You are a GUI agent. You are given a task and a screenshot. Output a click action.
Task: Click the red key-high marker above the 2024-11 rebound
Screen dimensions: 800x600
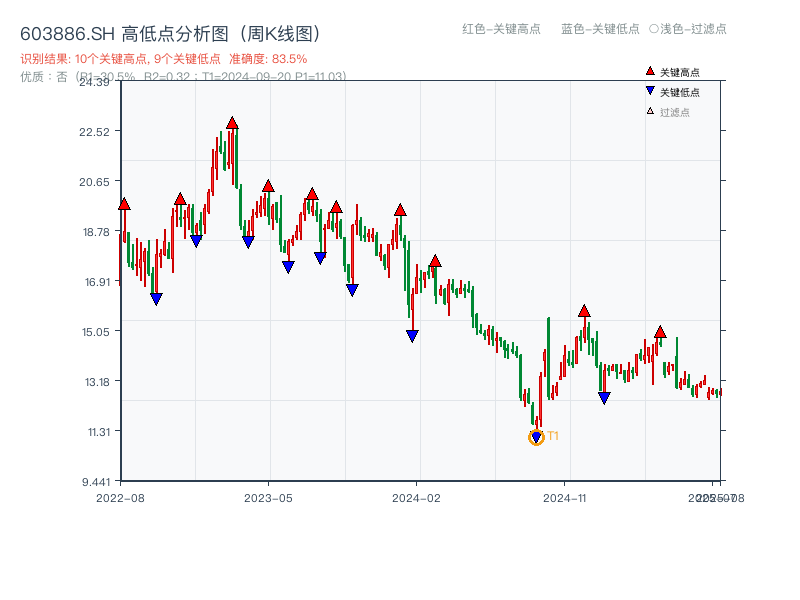pyautogui.click(x=584, y=311)
